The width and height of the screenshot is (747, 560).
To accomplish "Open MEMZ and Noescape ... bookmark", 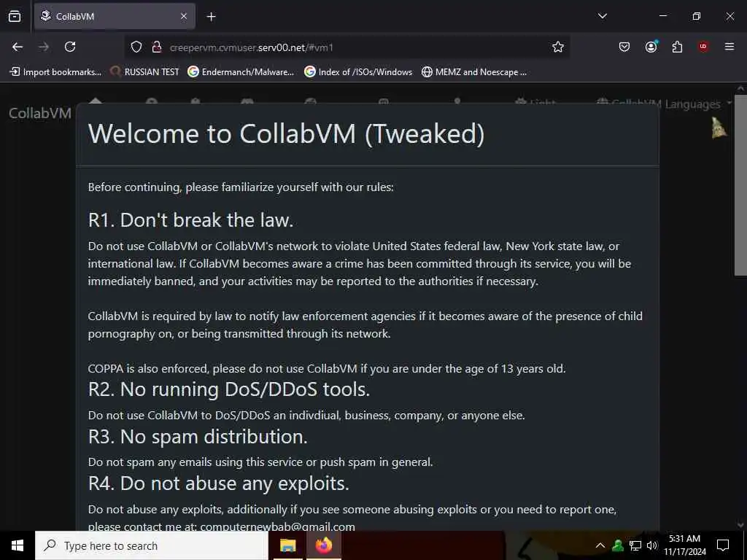I will (x=474, y=72).
